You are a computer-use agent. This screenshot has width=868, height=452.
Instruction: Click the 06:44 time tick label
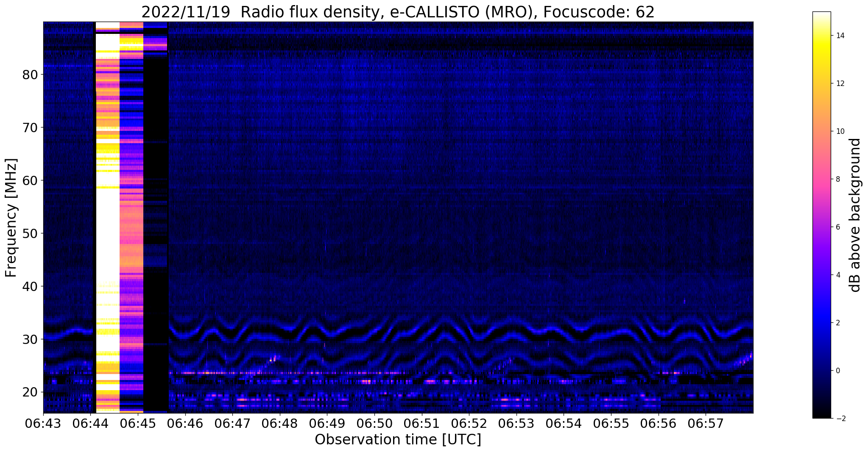tap(91, 423)
